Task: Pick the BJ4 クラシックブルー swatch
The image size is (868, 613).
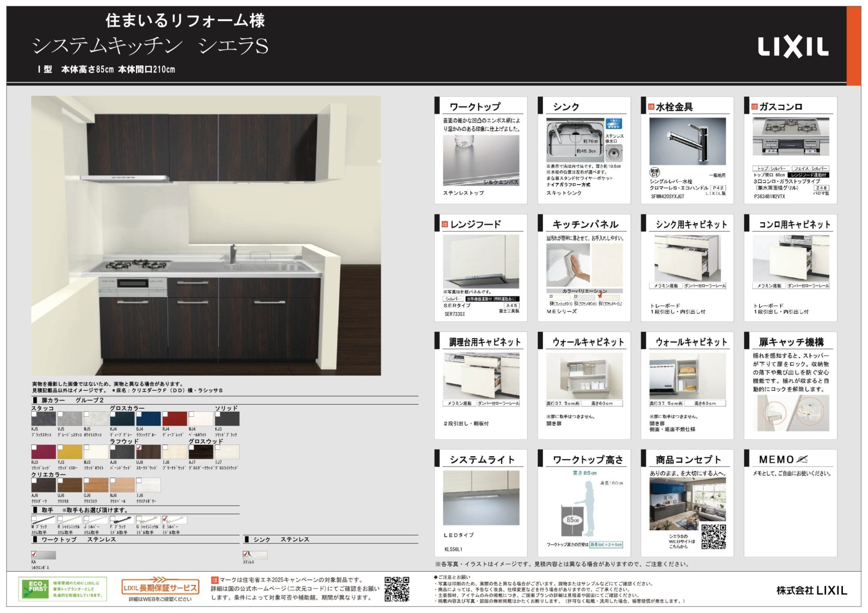Action: (x=148, y=418)
